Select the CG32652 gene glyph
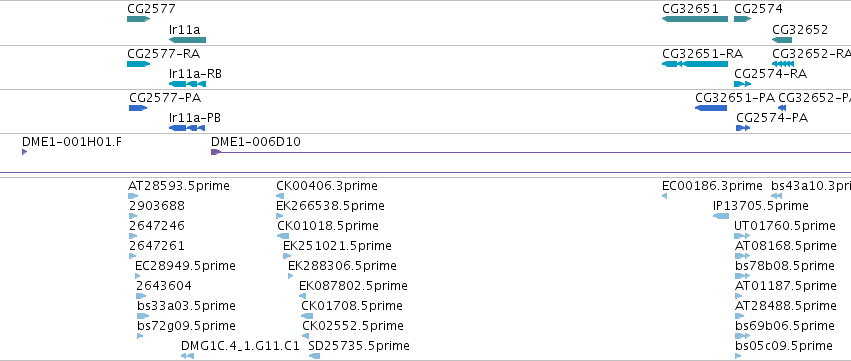851x361 pixels. [x=782, y=40]
